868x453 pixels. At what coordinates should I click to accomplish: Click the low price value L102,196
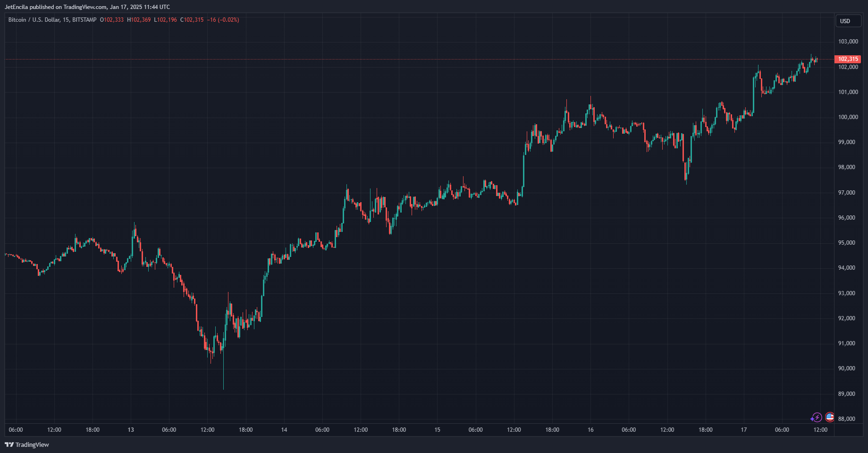pos(166,20)
